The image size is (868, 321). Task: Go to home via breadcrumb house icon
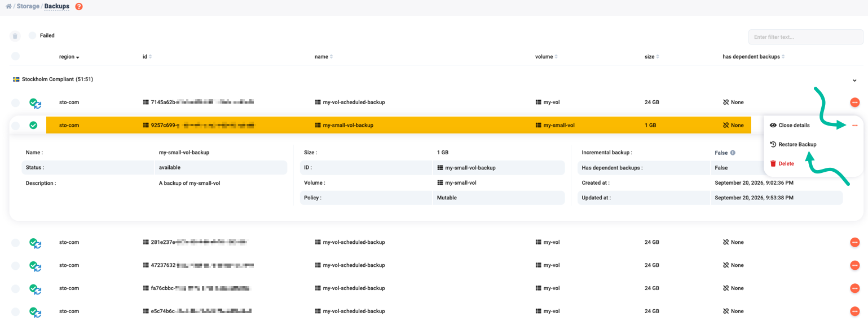point(8,6)
